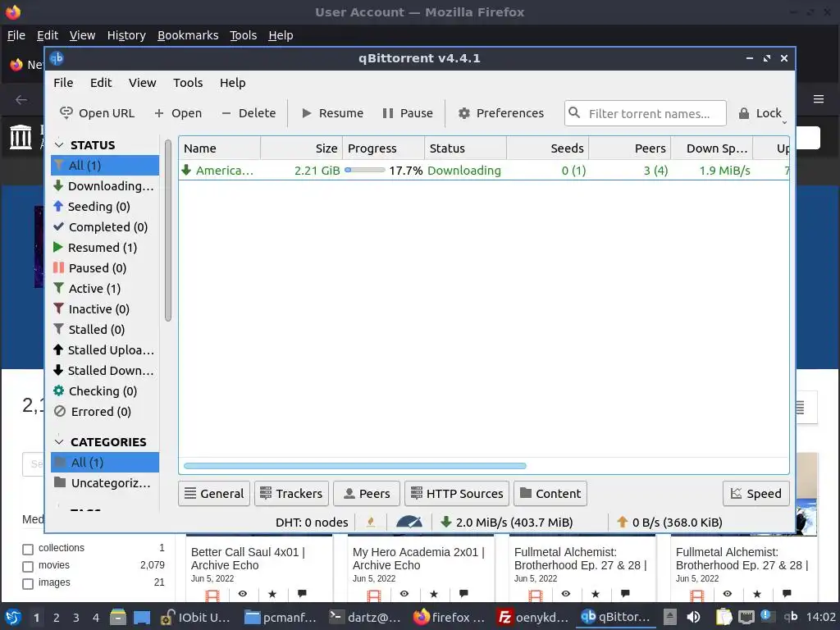Open Firefox History menu
This screenshot has height=630, width=840.
pos(126,35)
